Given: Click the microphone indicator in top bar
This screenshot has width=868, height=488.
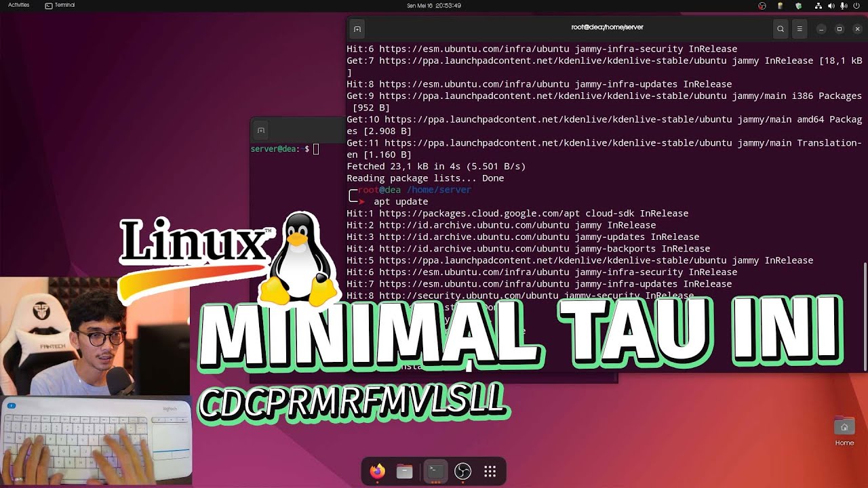Looking at the screenshot, I should [844, 5].
